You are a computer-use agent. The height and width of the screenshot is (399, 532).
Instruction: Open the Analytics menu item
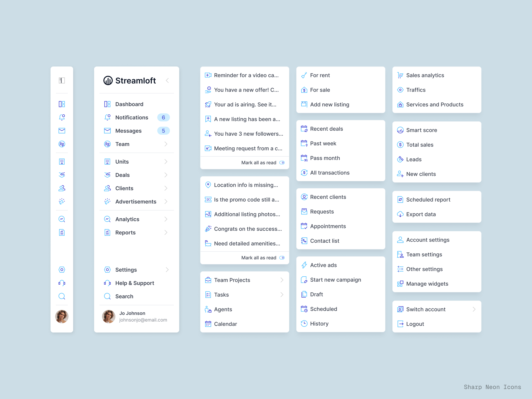(x=127, y=219)
